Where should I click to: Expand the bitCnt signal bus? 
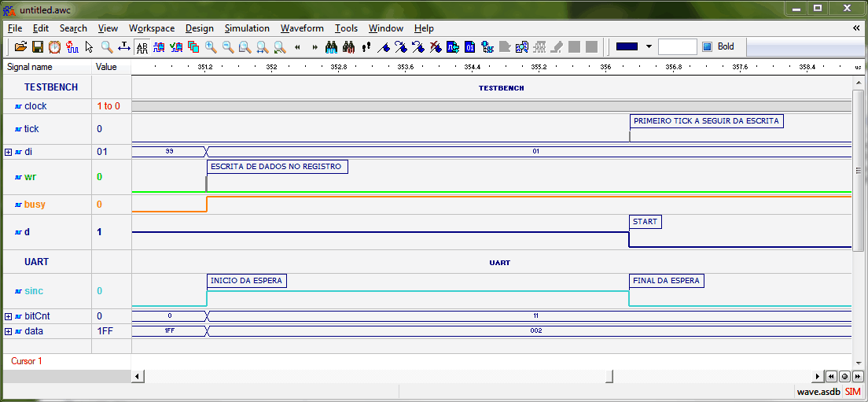9,317
